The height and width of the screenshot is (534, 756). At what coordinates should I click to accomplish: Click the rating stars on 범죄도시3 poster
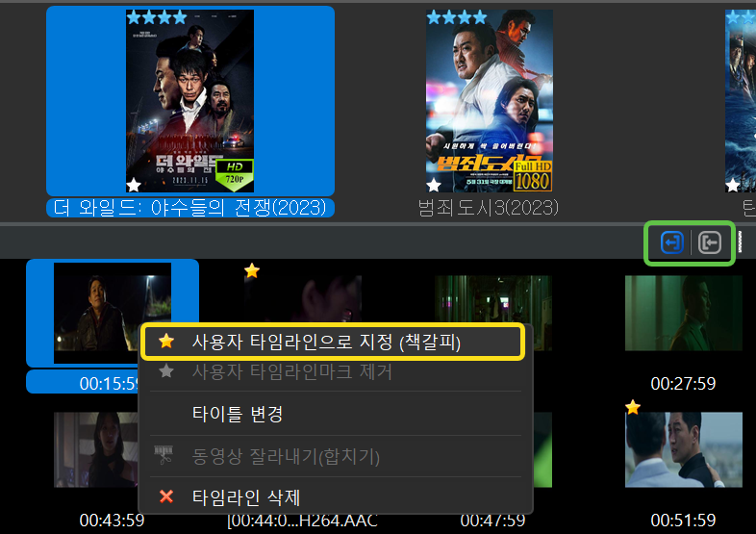(x=457, y=18)
